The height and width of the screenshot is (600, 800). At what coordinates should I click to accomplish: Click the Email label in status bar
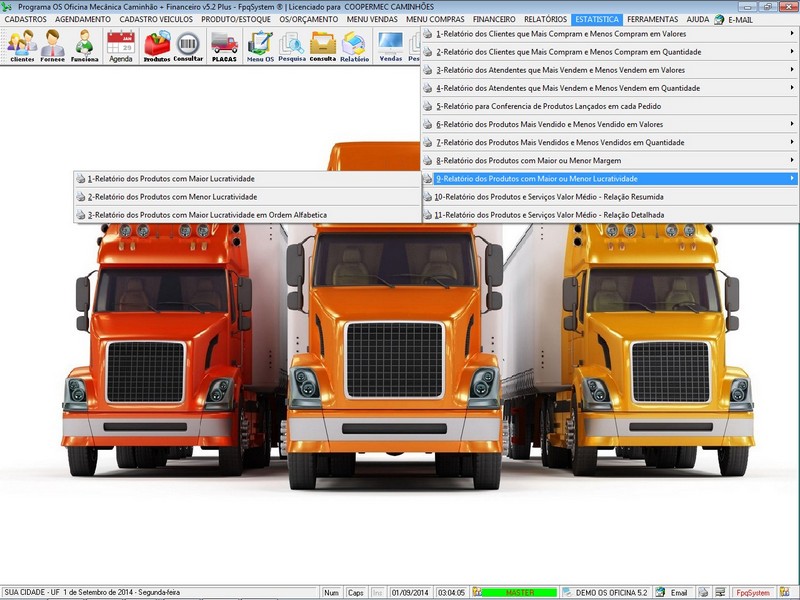(679, 593)
